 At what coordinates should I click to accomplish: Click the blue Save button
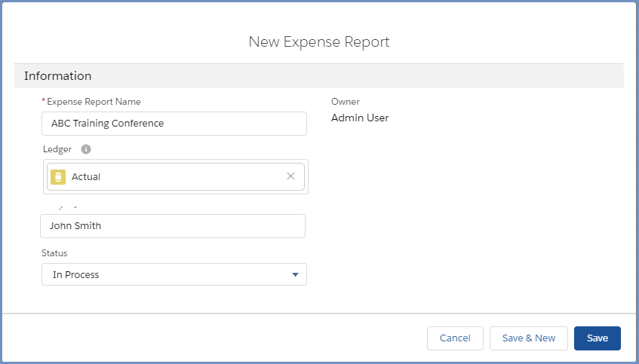[598, 338]
